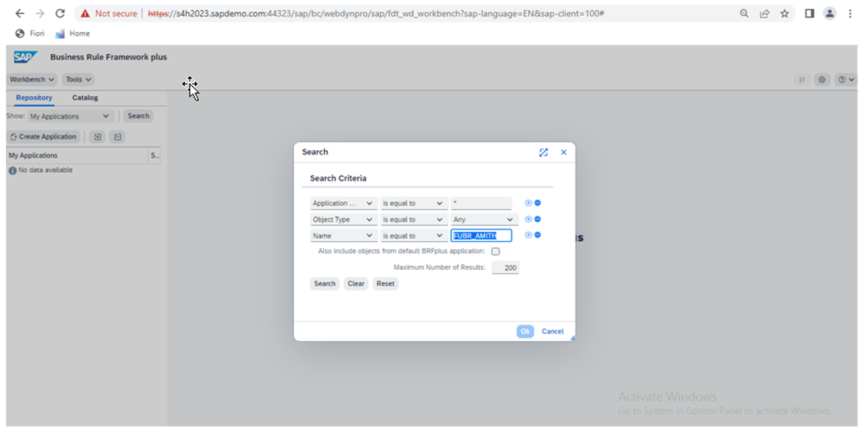Expand the Name field selector dropdown
The height and width of the screenshot is (431, 868).
(x=344, y=236)
